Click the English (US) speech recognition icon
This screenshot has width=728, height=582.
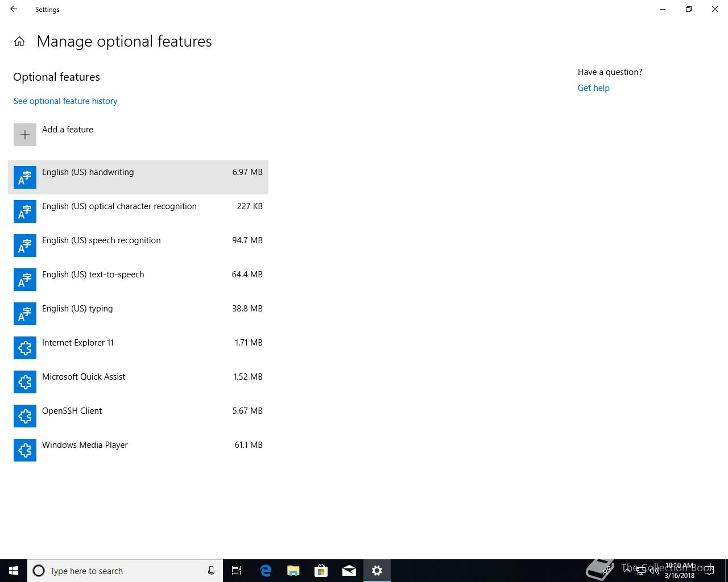[x=25, y=246]
